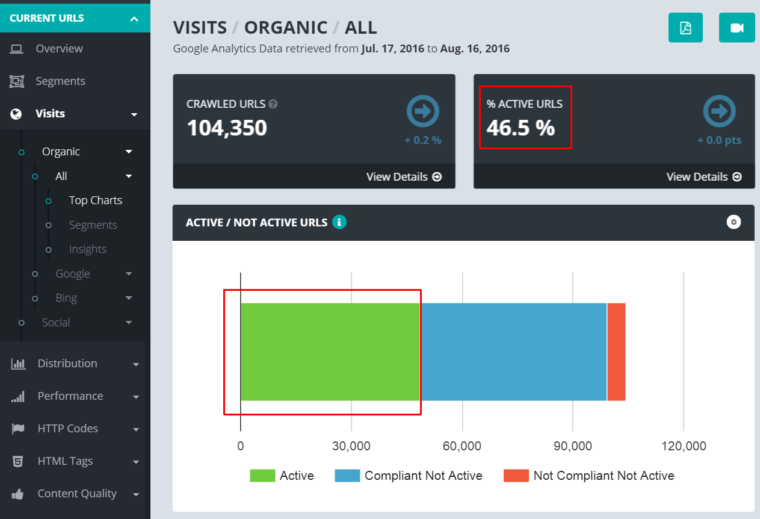Click the ALL breadcrumb heading
This screenshot has width=760, height=519.
[x=361, y=28]
